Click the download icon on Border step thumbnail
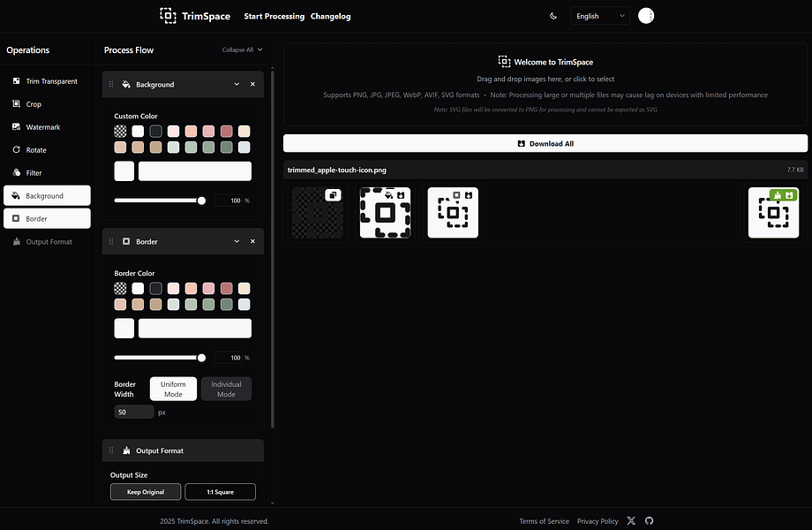The height and width of the screenshot is (530, 812). coord(468,195)
